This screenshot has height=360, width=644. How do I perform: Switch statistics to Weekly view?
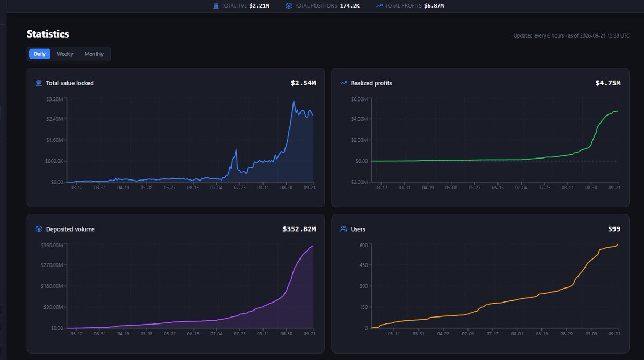pos(65,54)
